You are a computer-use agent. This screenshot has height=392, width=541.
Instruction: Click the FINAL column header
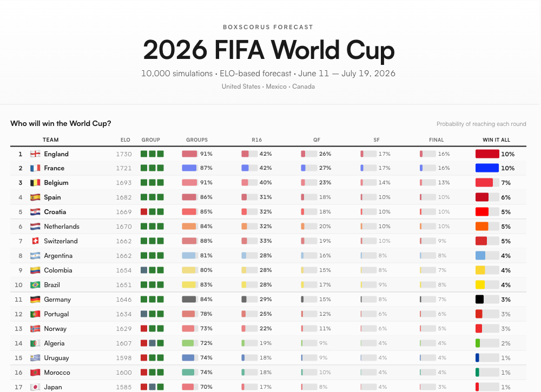click(x=436, y=140)
